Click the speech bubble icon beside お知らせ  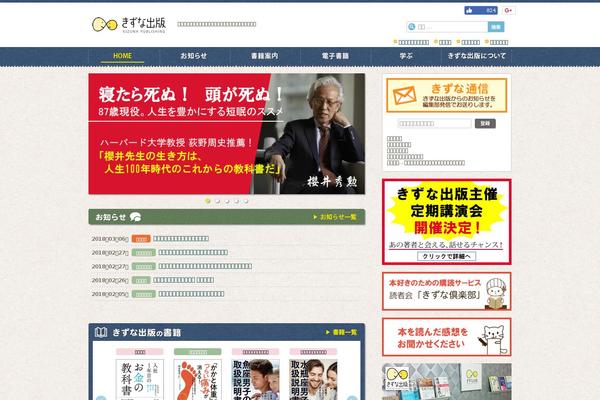pyautogui.click(x=135, y=217)
